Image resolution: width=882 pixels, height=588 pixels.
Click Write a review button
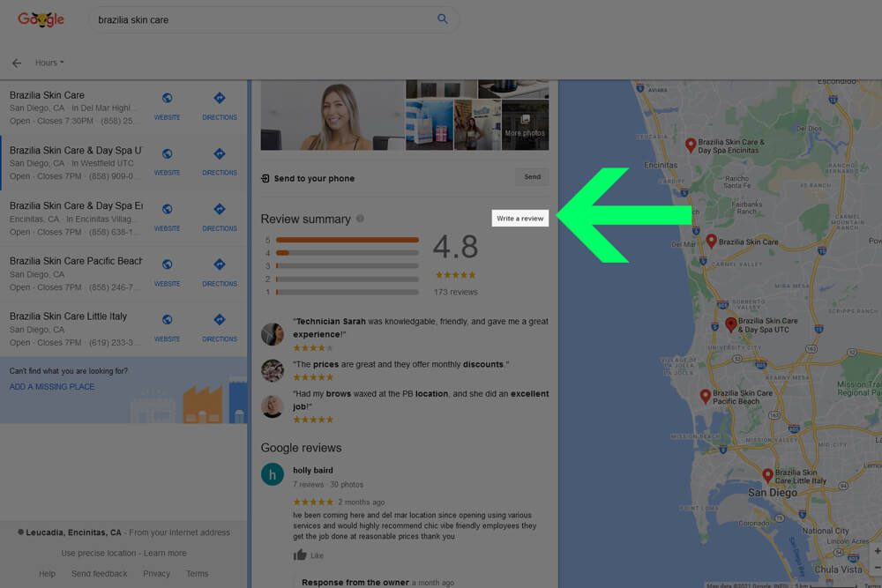[x=520, y=219]
